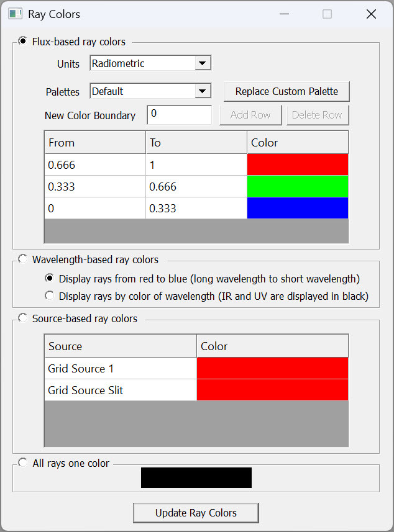Open the Grid Source 1 color swatch
The height and width of the screenshot is (532, 394).
[x=272, y=368]
